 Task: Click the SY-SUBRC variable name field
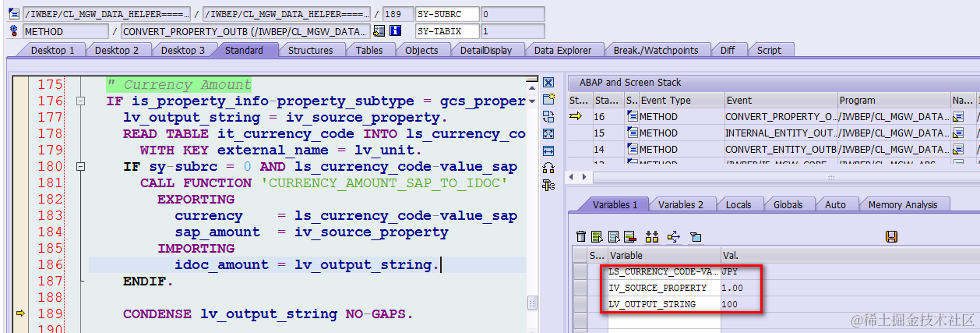pyautogui.click(x=447, y=13)
